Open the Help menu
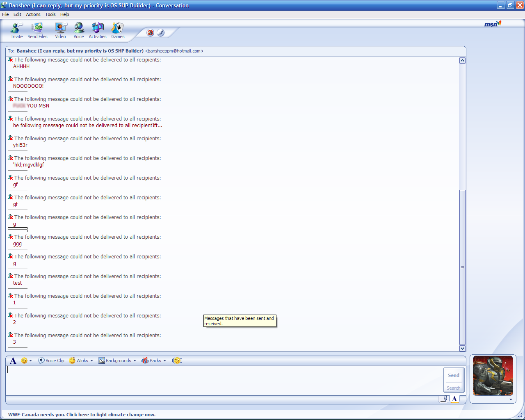Screen dimensions: 525x420 click(x=65, y=14)
